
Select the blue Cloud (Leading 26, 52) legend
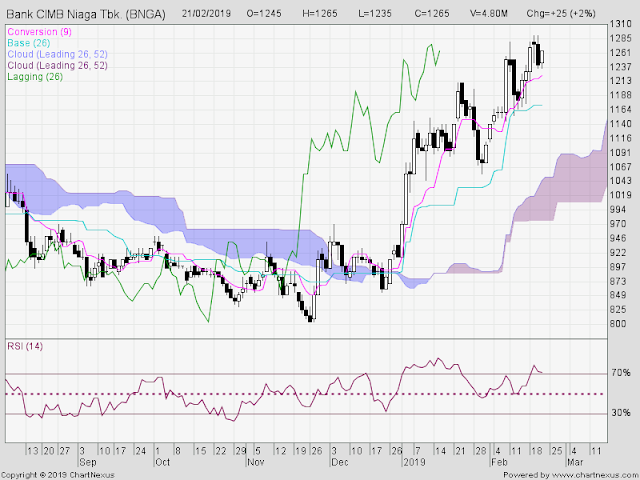(58, 54)
